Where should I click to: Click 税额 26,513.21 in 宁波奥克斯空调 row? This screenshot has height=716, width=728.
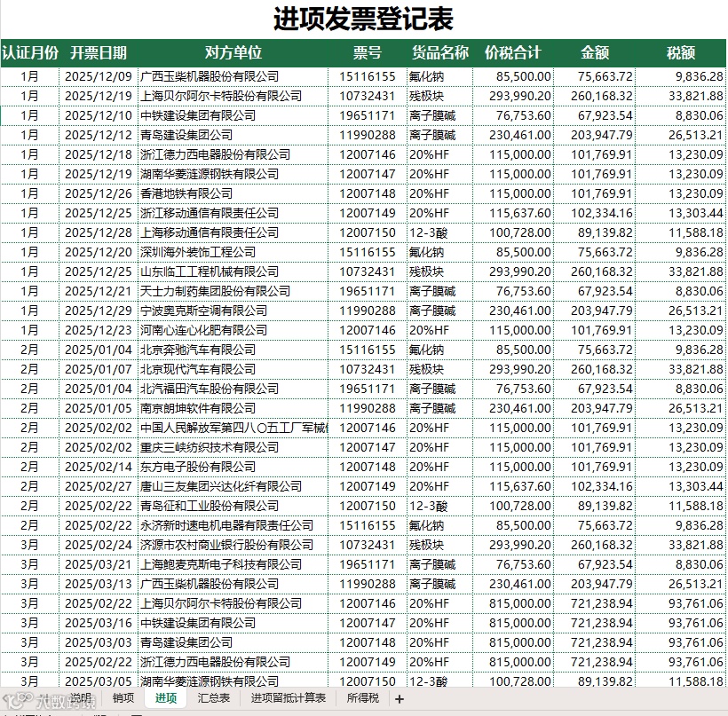coord(681,311)
